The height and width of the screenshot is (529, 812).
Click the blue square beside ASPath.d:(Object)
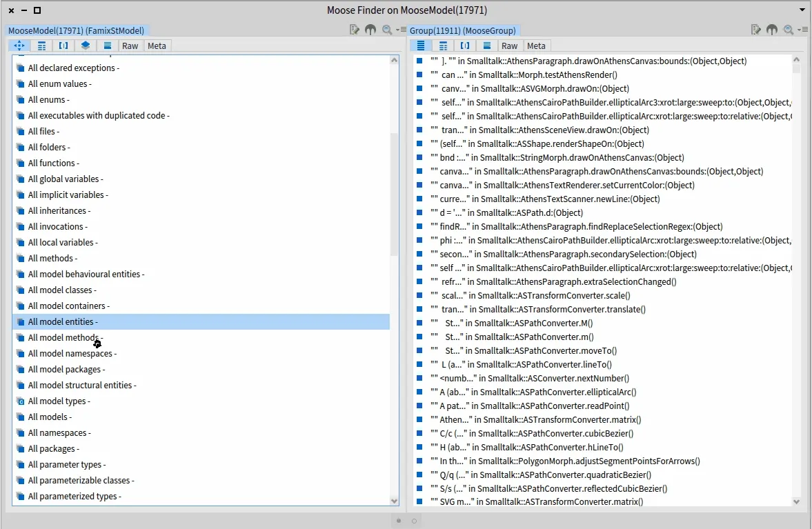pos(419,212)
